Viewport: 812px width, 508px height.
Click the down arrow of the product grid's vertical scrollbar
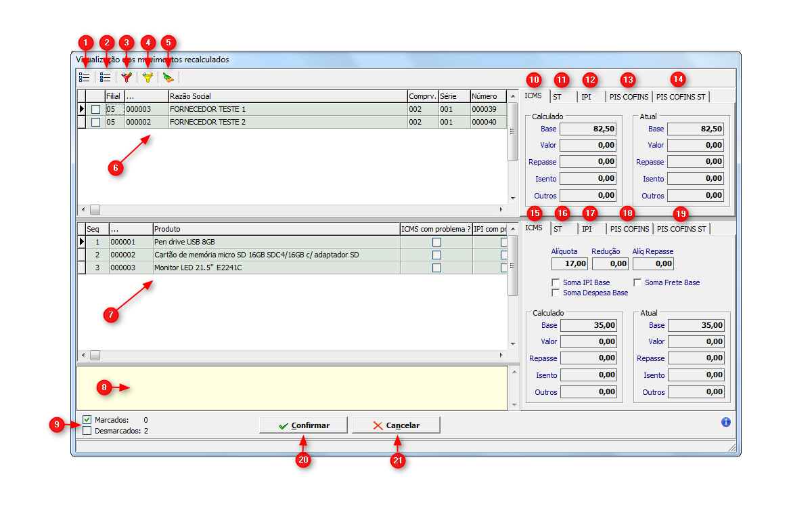coord(513,344)
